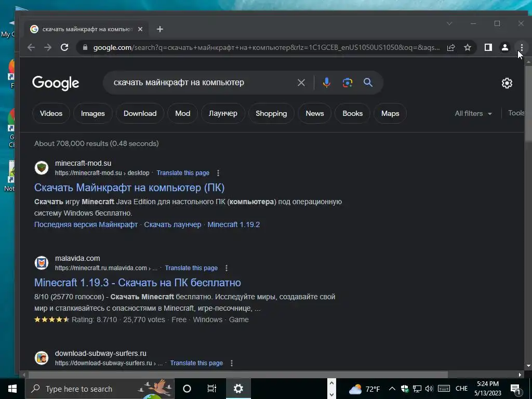This screenshot has width=532, height=399.
Task: Clear the Google search query
Action: pos(301,83)
